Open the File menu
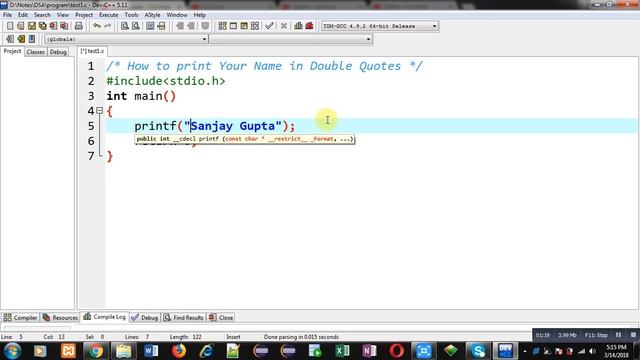This screenshot has height=360, width=640. [7, 15]
